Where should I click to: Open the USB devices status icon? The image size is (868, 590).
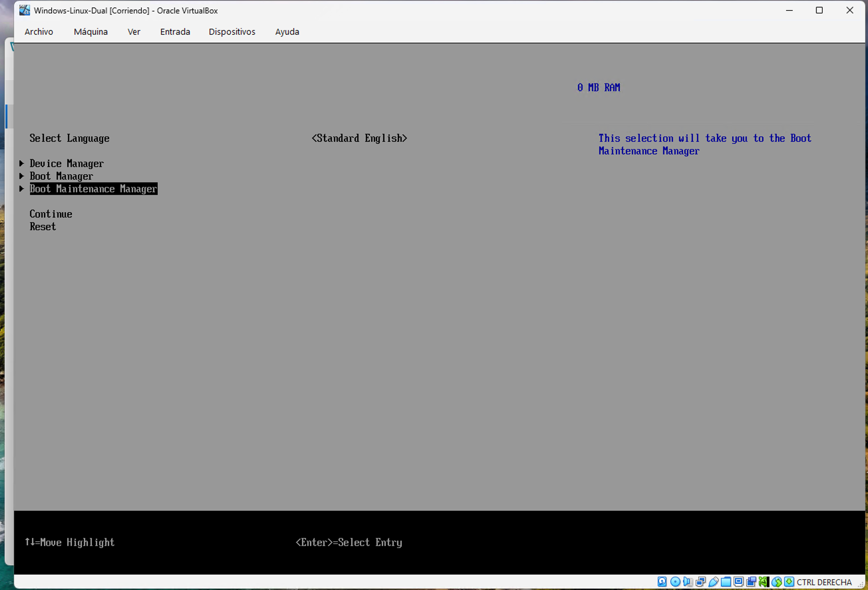click(x=713, y=582)
